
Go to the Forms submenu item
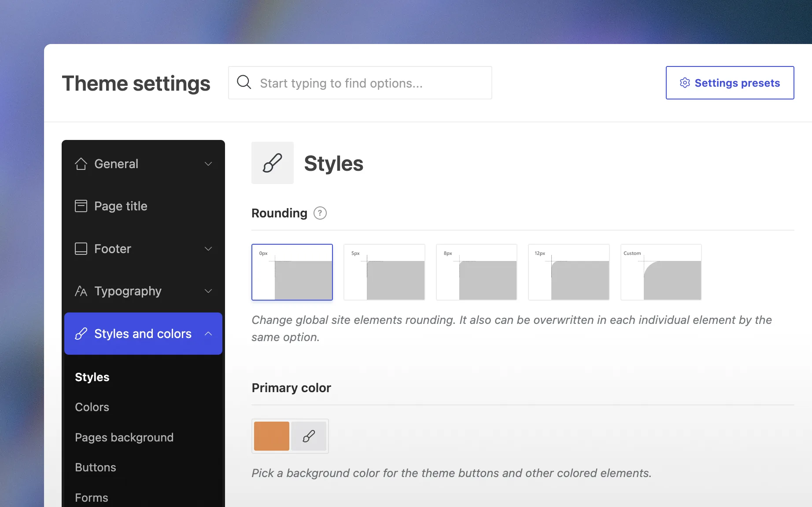[x=92, y=498]
